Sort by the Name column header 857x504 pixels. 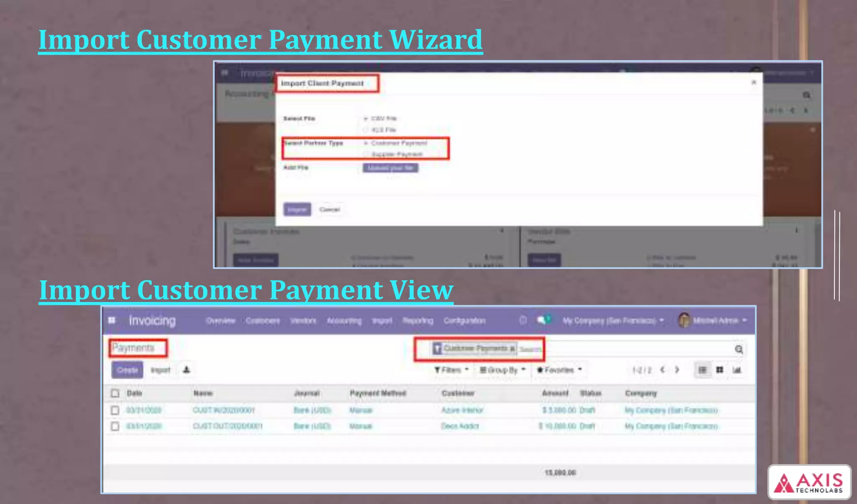pos(203,393)
